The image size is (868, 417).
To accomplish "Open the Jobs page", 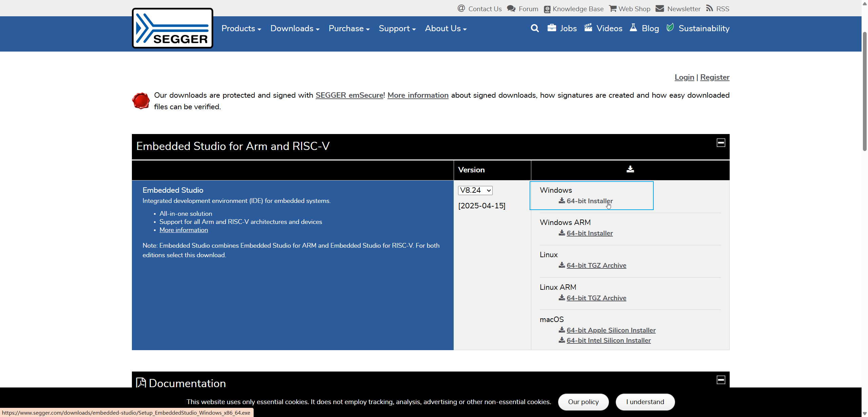I will click(x=568, y=29).
